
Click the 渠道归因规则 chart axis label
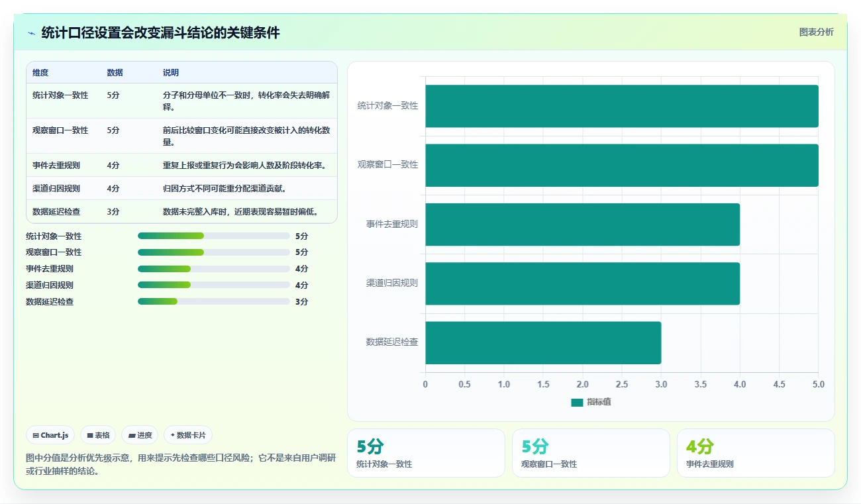(392, 283)
